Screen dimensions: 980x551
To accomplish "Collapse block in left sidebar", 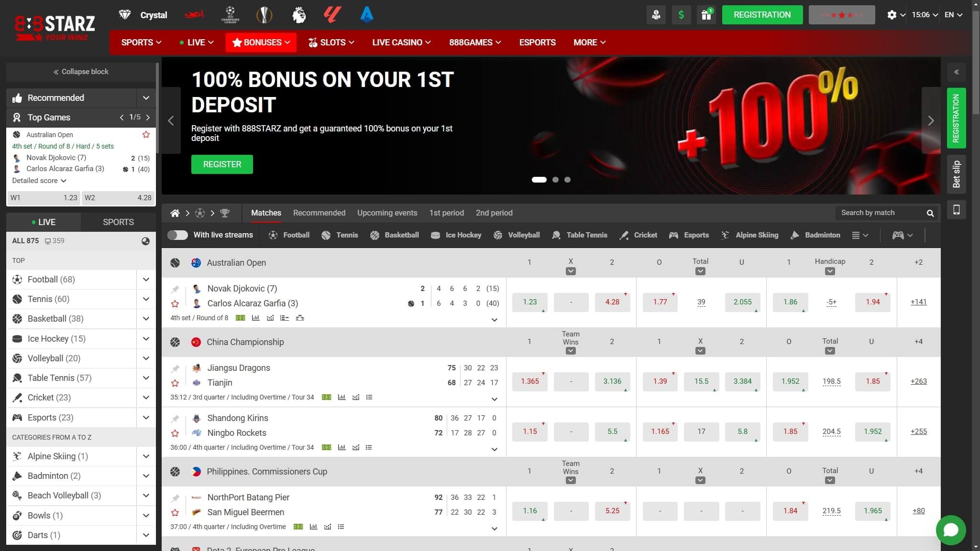I will coord(81,72).
